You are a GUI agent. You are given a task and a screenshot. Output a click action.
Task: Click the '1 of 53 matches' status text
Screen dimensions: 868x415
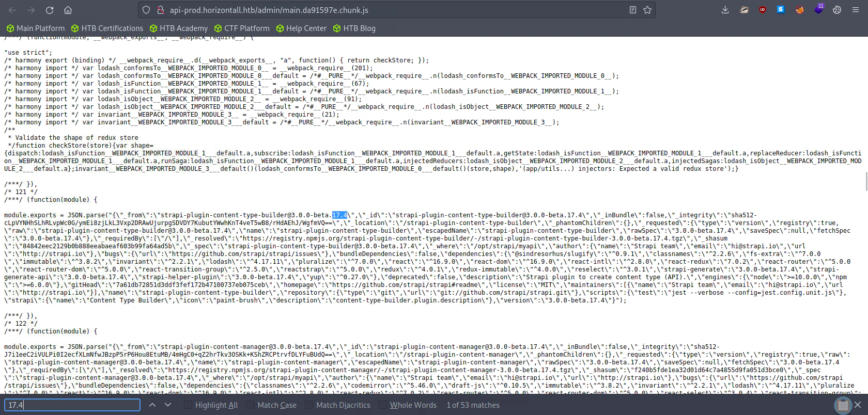click(x=473, y=405)
